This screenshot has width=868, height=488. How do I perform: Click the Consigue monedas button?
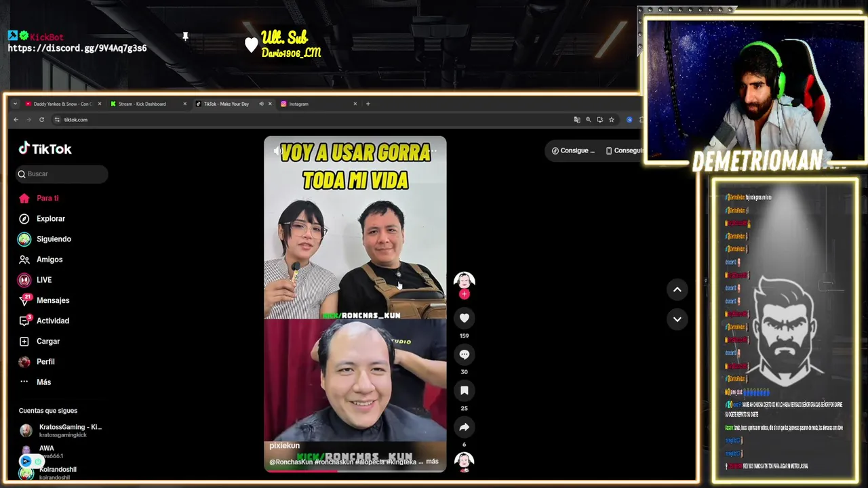[x=573, y=150]
